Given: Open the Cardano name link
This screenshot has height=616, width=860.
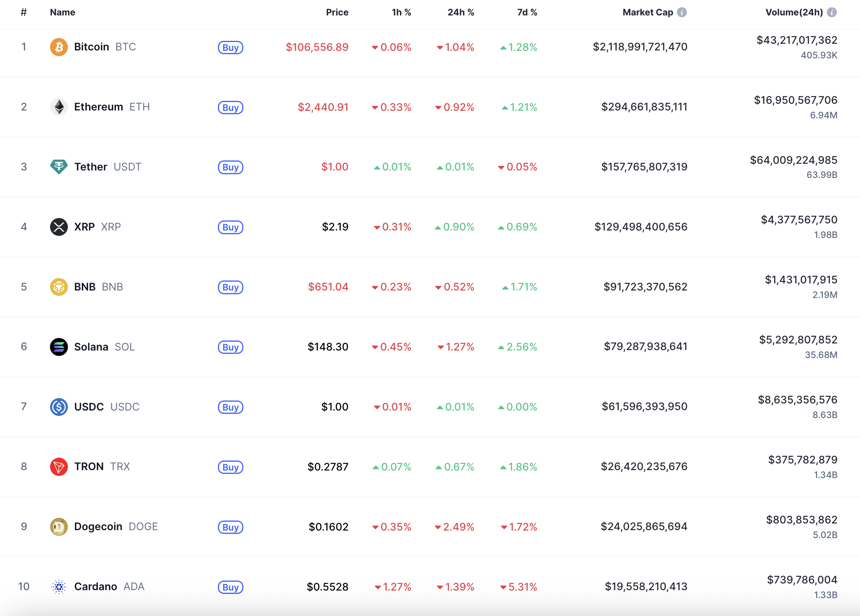Looking at the screenshot, I should (96, 587).
